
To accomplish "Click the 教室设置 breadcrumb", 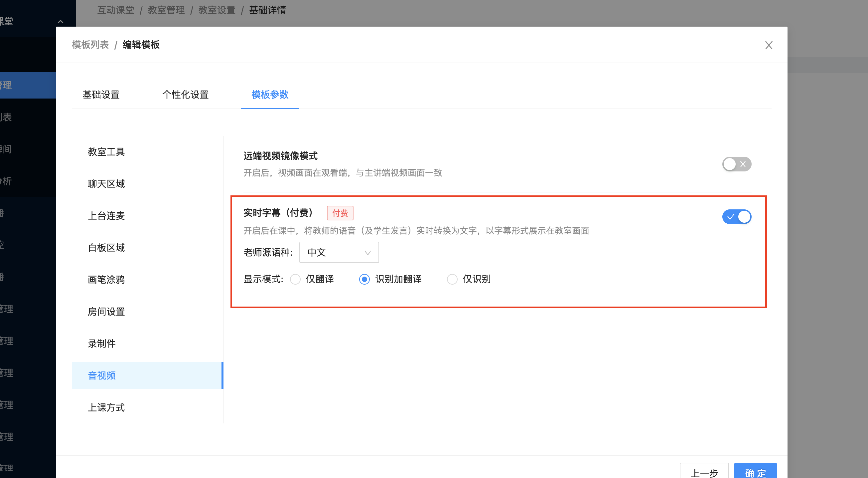I will click(x=217, y=10).
